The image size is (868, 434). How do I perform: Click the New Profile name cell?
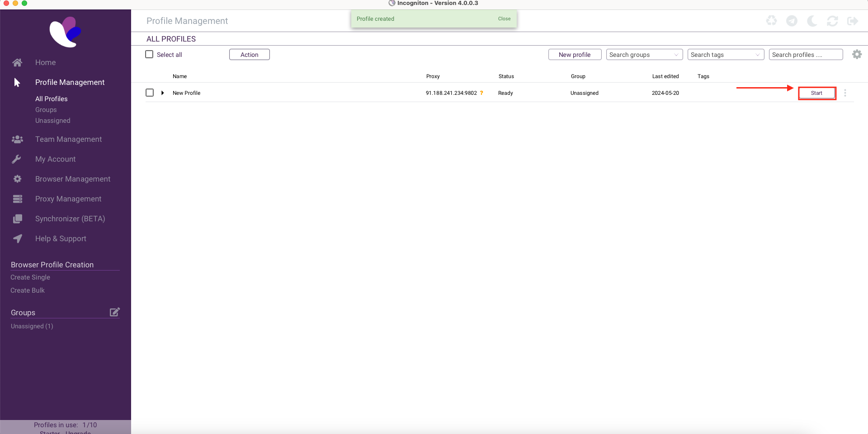[187, 93]
